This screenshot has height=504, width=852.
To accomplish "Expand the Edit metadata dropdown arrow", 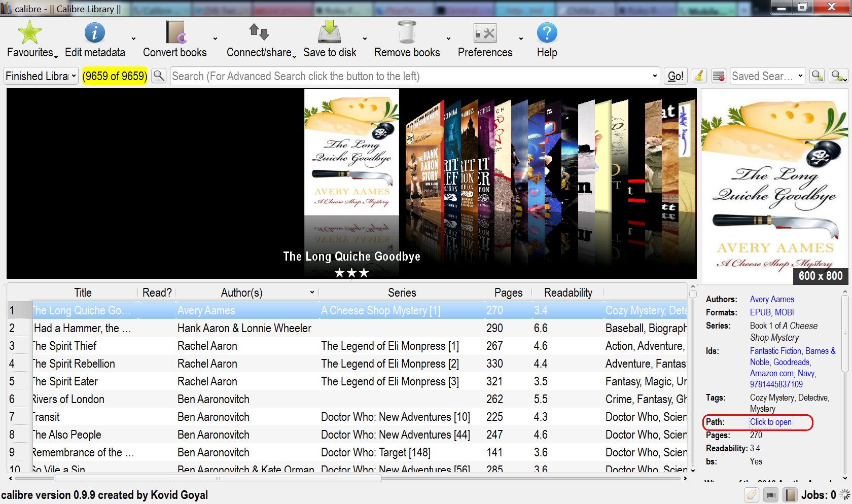I will tap(133, 39).
